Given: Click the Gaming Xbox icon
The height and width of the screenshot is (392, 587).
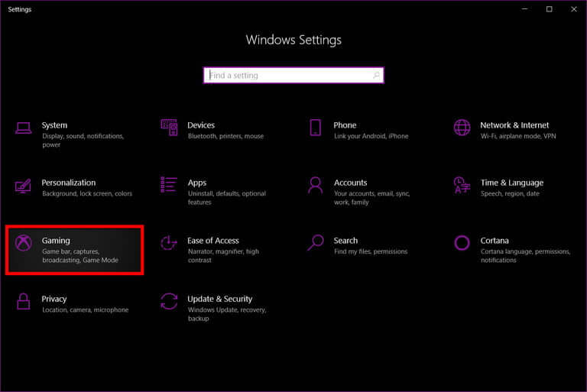Looking at the screenshot, I should click(x=23, y=243).
